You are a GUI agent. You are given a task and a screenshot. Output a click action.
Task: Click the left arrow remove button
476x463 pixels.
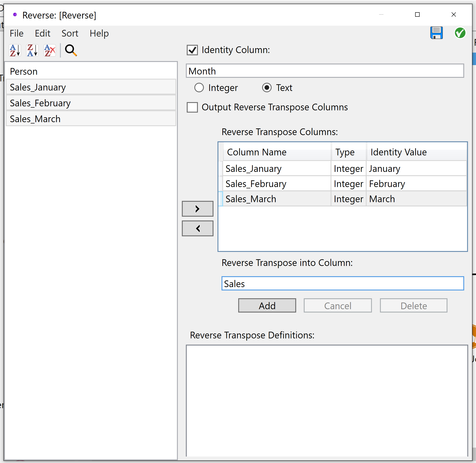point(197,228)
